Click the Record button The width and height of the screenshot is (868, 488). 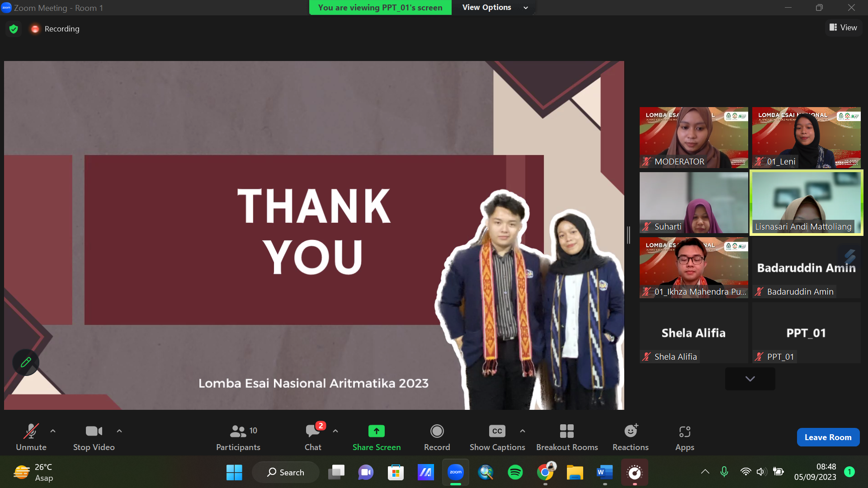(437, 437)
